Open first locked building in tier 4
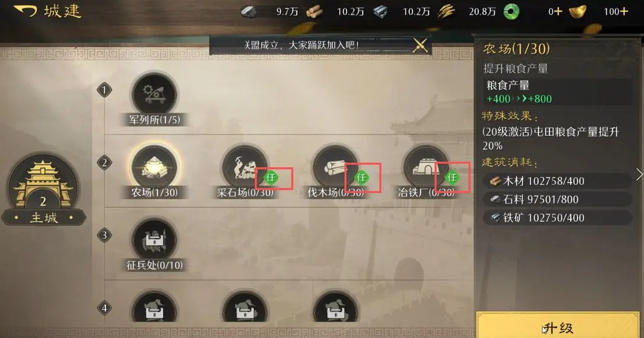Image resolution: width=644 pixels, height=338 pixels. click(154, 307)
